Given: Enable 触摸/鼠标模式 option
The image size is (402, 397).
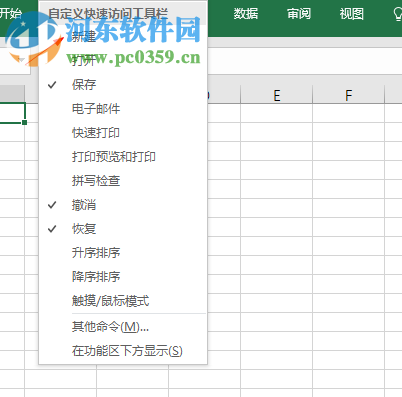Looking at the screenshot, I should [123, 301].
